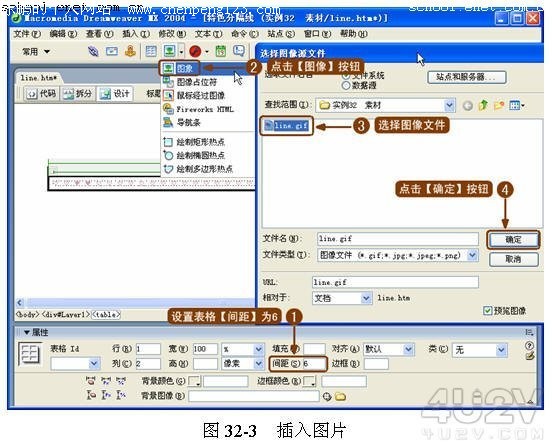Viewport: 552px width, 443px height.
Task: Click the create new folder icon
Action: click(x=499, y=105)
